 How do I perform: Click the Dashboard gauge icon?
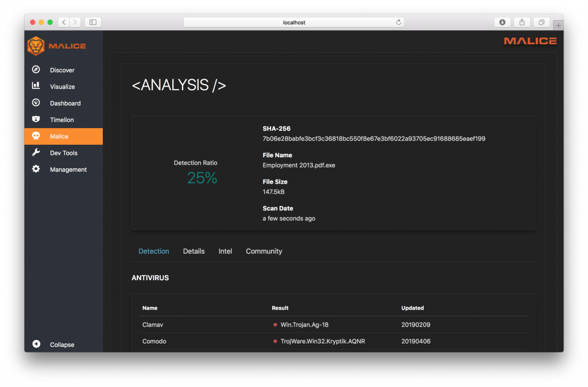(36, 102)
